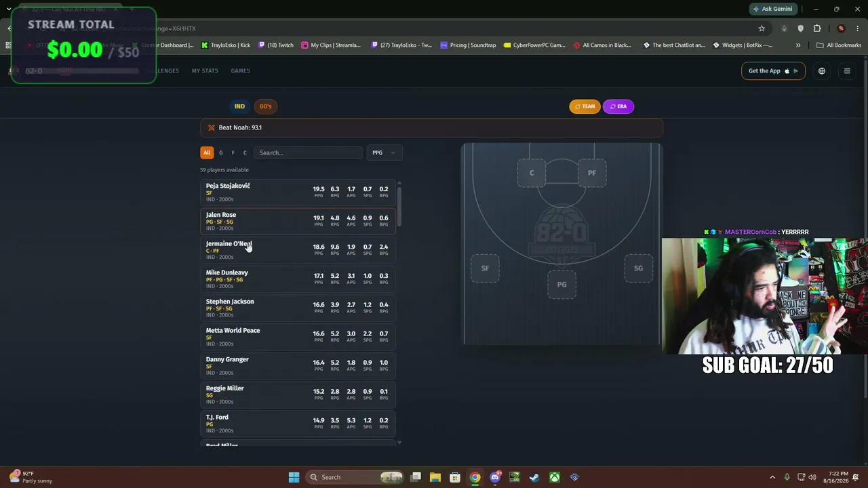
Task: Pick T.J. Ford from the player list
Action: [298, 424]
